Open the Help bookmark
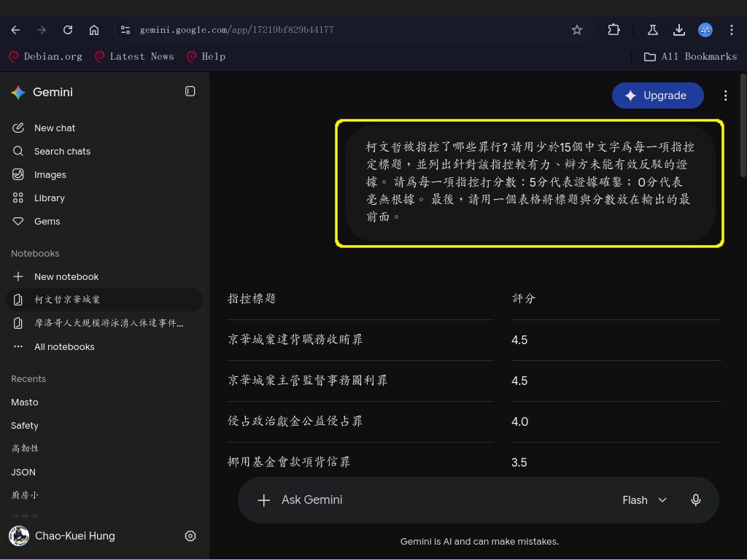The width and height of the screenshot is (747, 560). tap(206, 57)
